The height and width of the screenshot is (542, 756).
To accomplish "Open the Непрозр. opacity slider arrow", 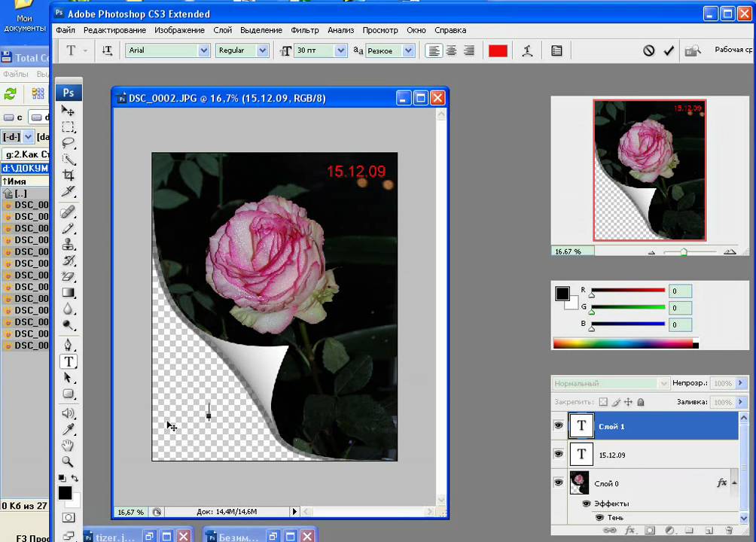I will coord(741,383).
